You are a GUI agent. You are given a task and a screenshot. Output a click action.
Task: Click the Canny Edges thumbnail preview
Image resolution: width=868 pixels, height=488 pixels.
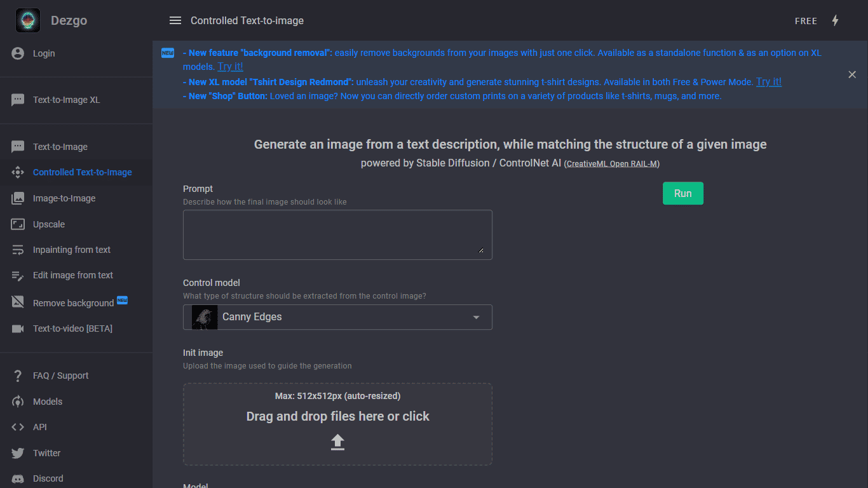click(x=203, y=317)
